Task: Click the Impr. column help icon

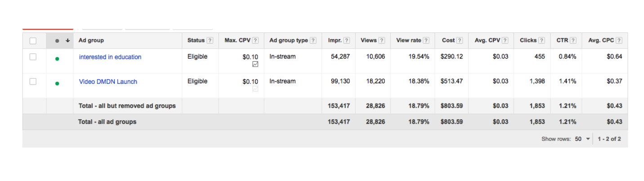Action: point(347,41)
